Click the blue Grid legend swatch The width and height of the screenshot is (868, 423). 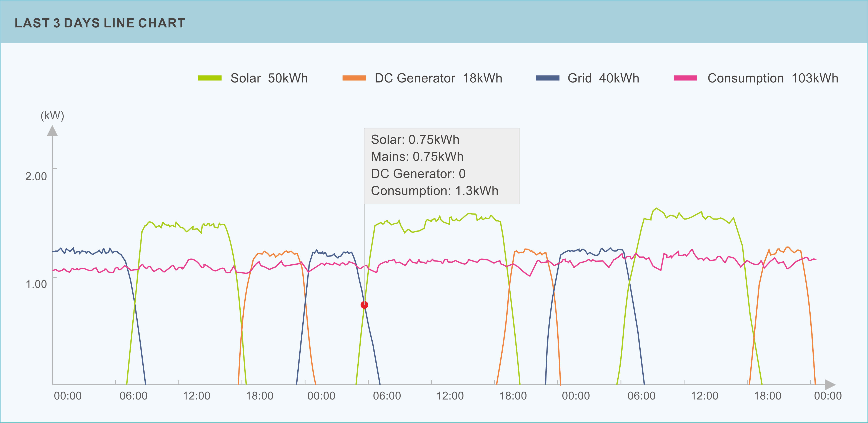click(548, 78)
